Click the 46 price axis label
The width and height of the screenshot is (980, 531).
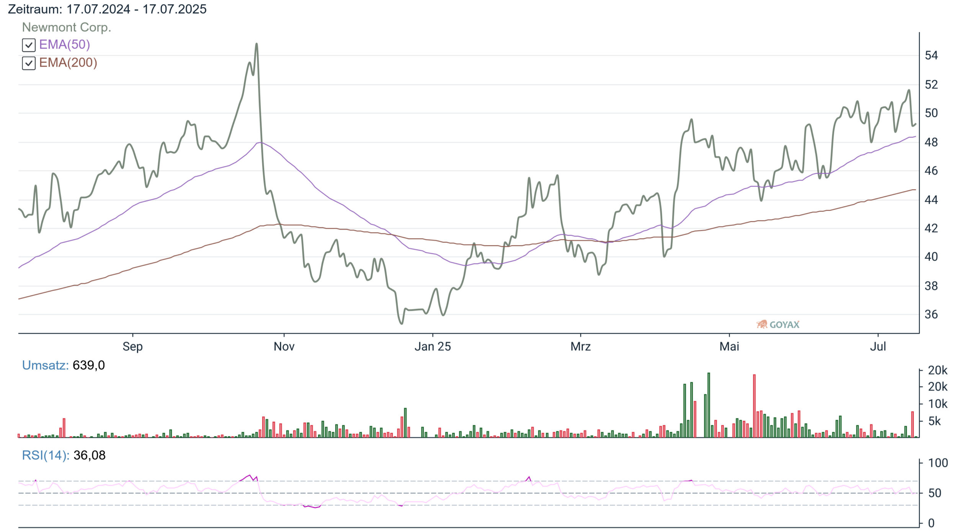pos(931,170)
